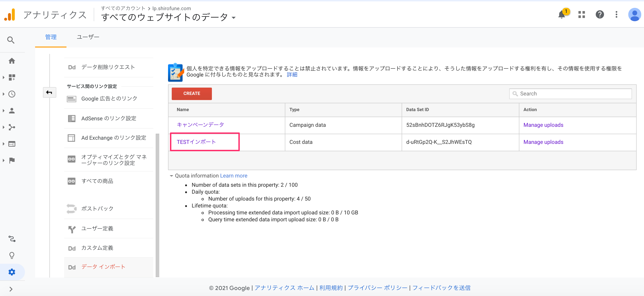Click the red CREATE button
Image resolution: width=644 pixels, height=296 pixels.
point(192,94)
